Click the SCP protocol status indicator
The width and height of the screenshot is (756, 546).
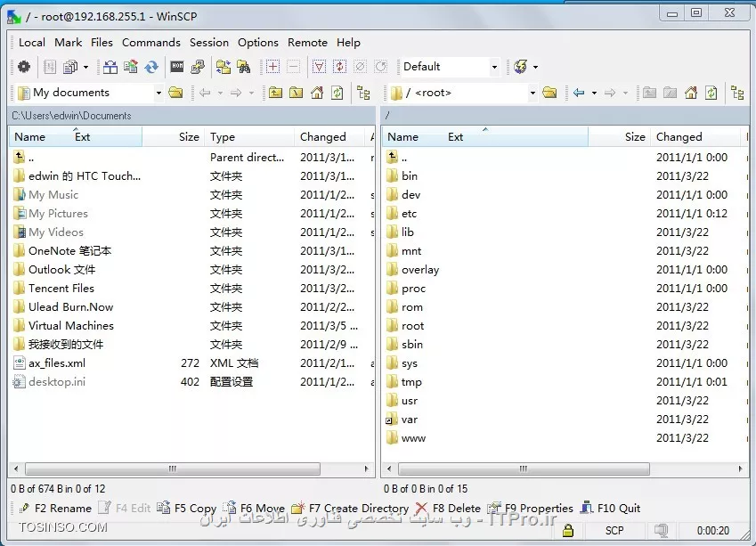[614, 531]
